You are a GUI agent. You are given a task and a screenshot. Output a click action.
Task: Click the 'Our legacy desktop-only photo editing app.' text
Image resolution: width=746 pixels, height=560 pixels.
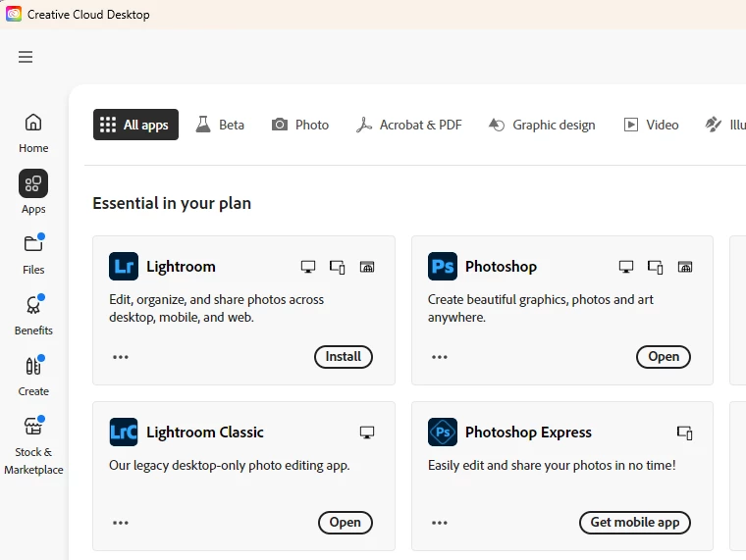pos(230,465)
